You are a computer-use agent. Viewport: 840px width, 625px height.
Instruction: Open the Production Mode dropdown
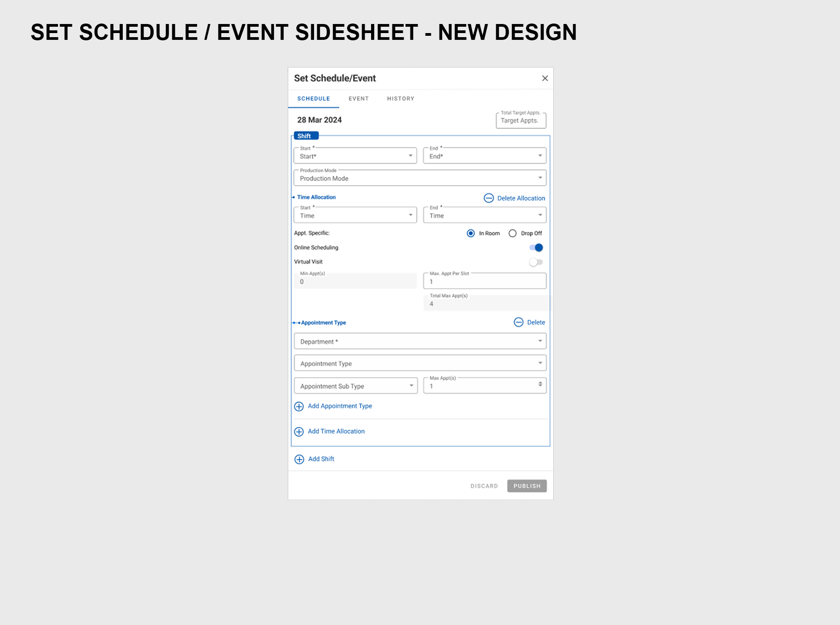point(420,178)
